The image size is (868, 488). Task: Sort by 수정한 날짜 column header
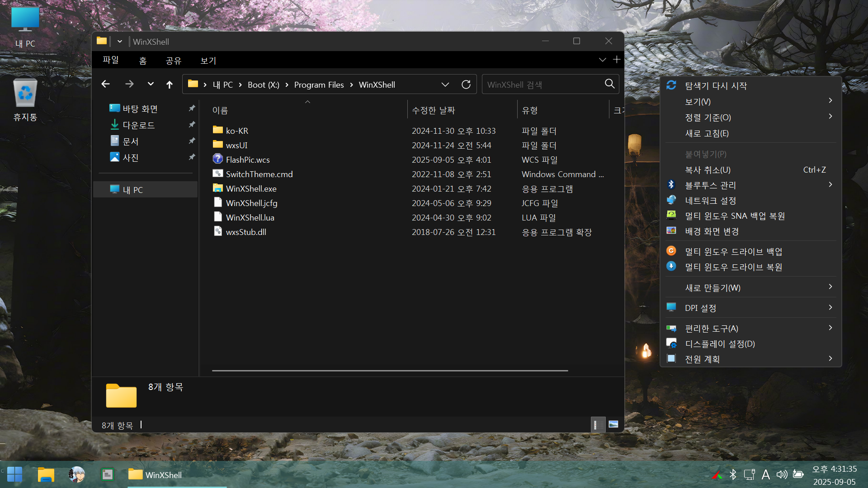433,110
